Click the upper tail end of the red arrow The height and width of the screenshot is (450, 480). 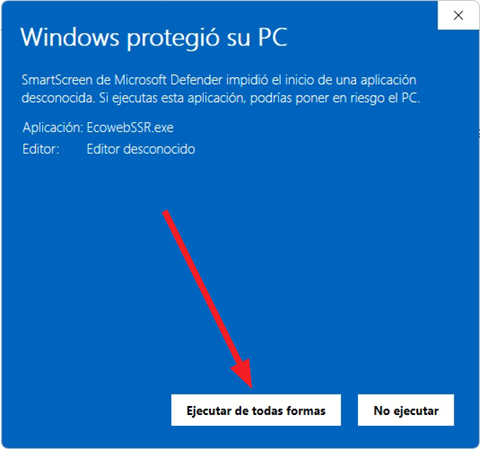pos(166,213)
